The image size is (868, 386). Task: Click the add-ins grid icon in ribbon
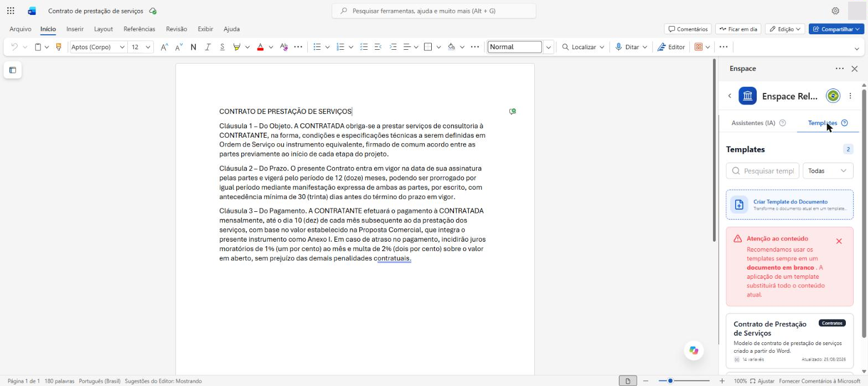[x=699, y=47]
